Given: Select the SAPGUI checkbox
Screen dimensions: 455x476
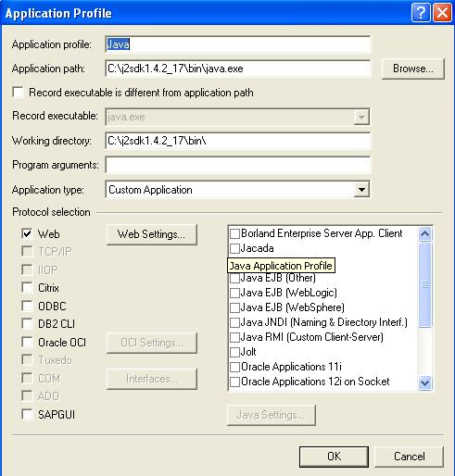Looking at the screenshot, I should point(27,414).
